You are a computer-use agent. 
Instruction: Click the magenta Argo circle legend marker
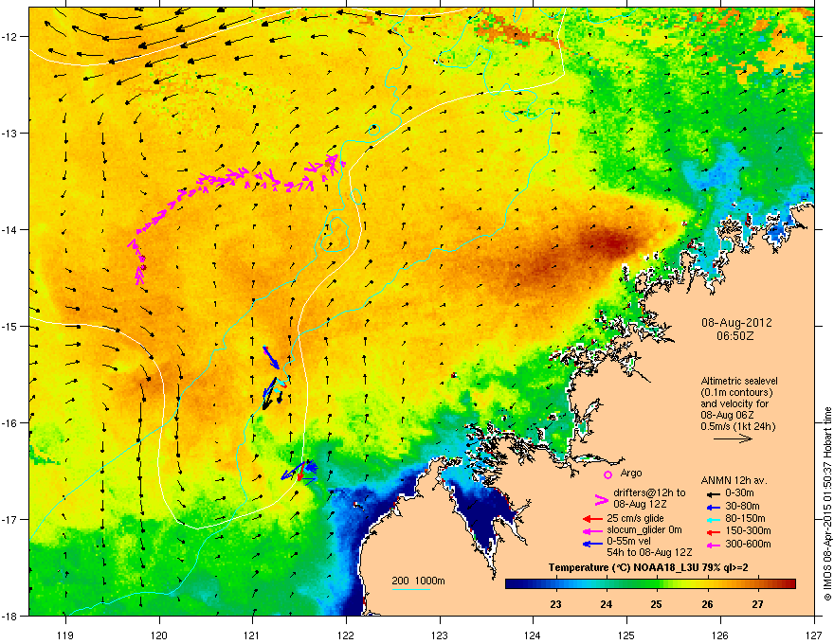[x=607, y=474]
